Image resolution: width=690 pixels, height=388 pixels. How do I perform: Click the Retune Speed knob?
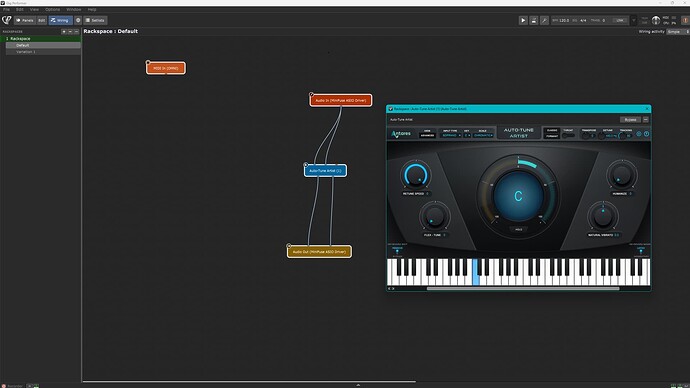[x=415, y=175]
